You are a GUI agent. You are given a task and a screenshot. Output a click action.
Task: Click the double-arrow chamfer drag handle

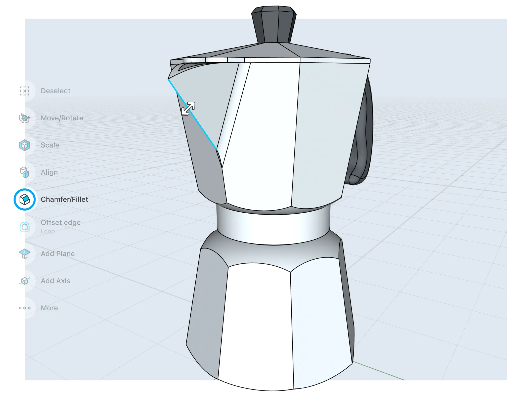tap(188, 109)
